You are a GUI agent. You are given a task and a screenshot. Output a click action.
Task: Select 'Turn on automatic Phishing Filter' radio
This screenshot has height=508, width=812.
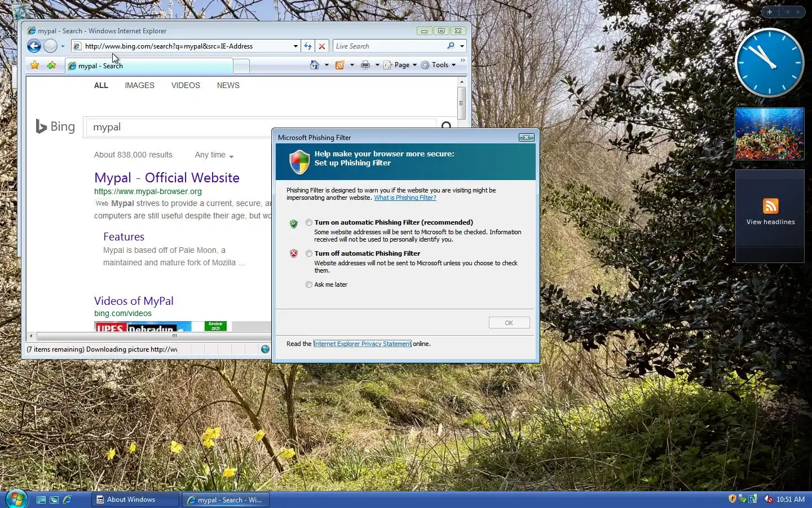[x=308, y=222]
